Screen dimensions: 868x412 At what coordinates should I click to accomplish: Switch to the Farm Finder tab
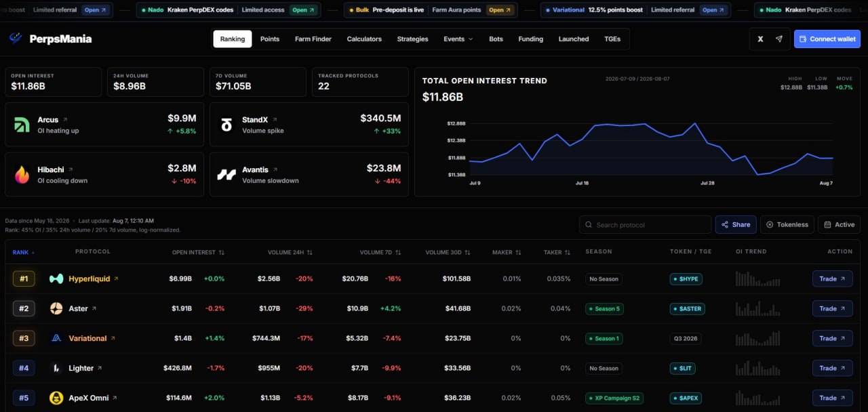[313, 39]
